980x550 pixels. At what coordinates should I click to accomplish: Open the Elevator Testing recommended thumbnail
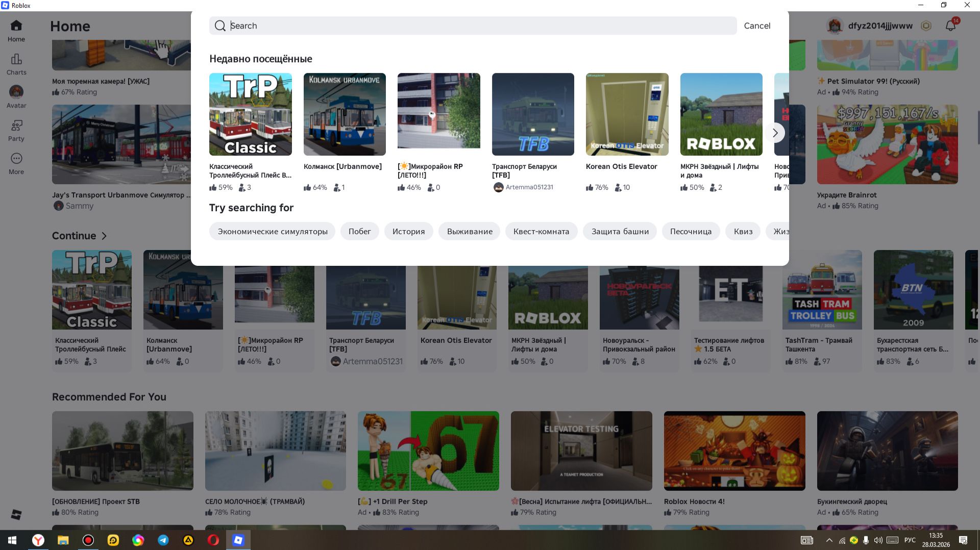tap(581, 451)
